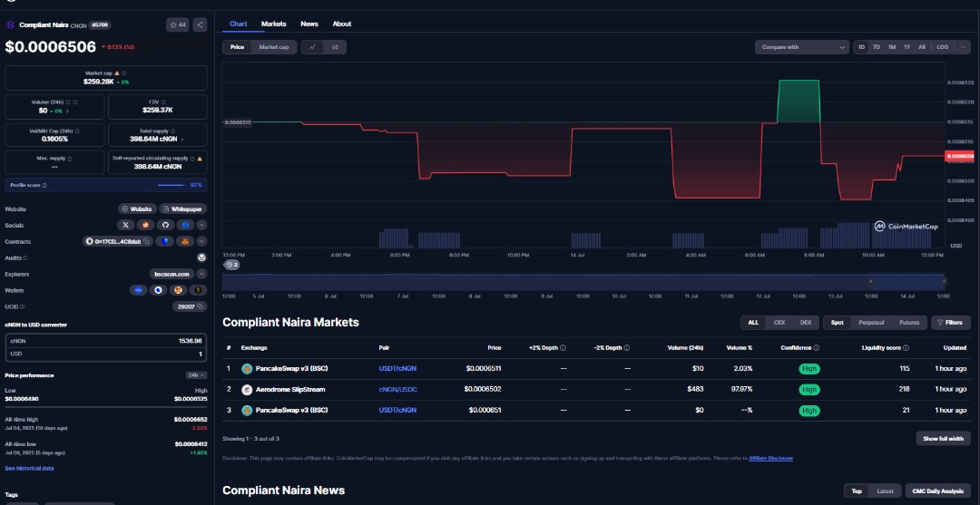Viewport: 980px width, 505px height.
Task: Open the Whitepaper button
Action: pyautogui.click(x=182, y=209)
